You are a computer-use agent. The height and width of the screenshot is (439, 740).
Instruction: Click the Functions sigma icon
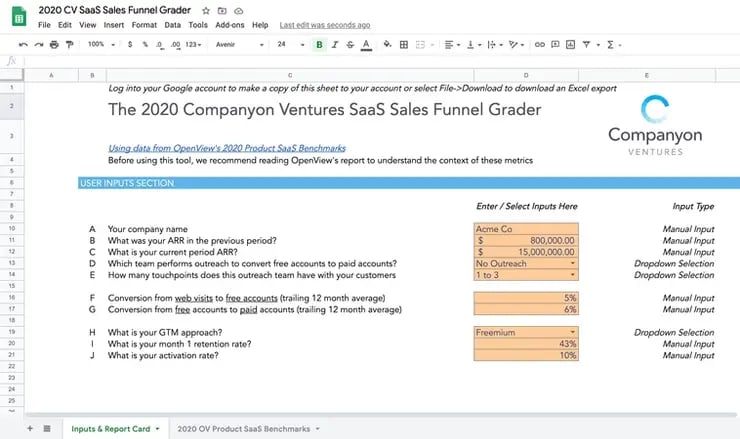click(610, 44)
